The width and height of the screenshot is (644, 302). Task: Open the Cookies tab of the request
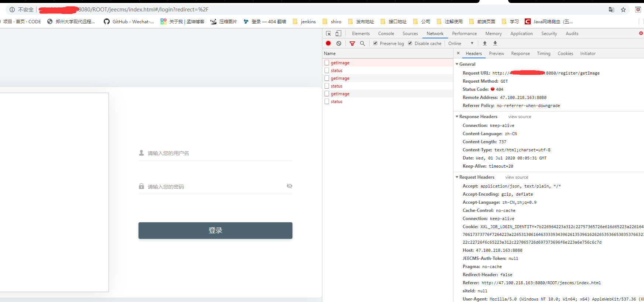(565, 54)
